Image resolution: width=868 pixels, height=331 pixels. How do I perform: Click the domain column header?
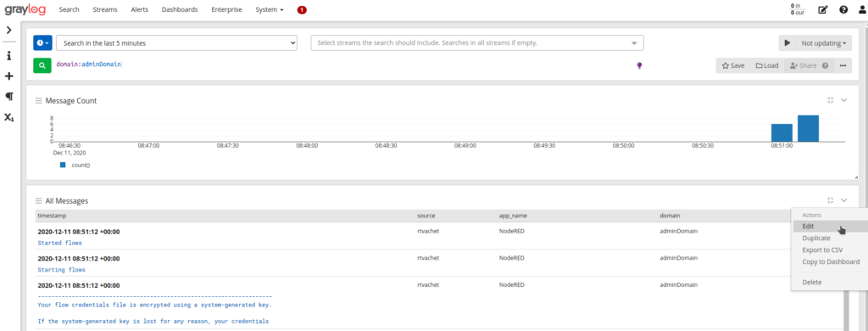(x=670, y=215)
